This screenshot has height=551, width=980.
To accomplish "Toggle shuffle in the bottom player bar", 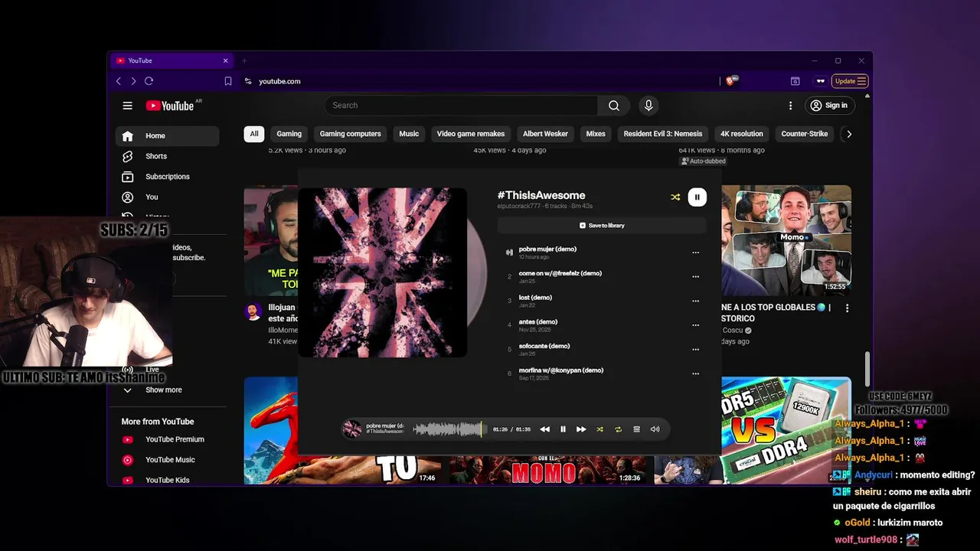I will pos(599,429).
